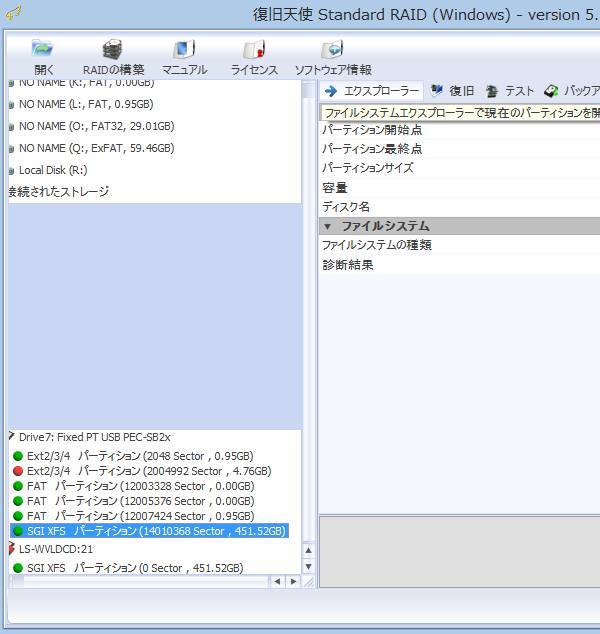Screen dimensions: 600x634
Task: Collapse the Drive7 Fixed PT USB node
Action: [11, 437]
